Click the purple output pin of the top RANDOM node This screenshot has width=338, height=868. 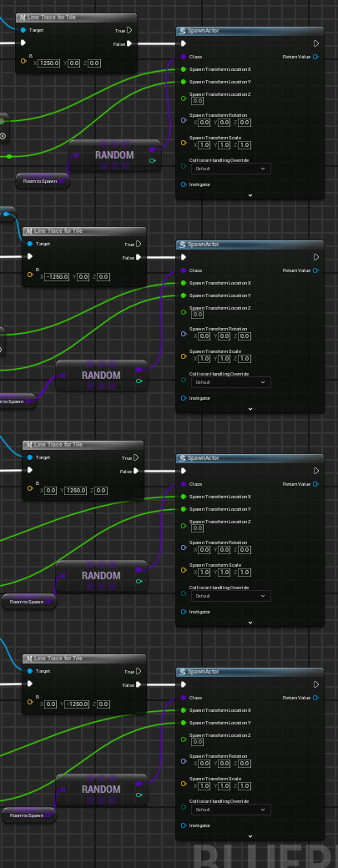point(152,149)
